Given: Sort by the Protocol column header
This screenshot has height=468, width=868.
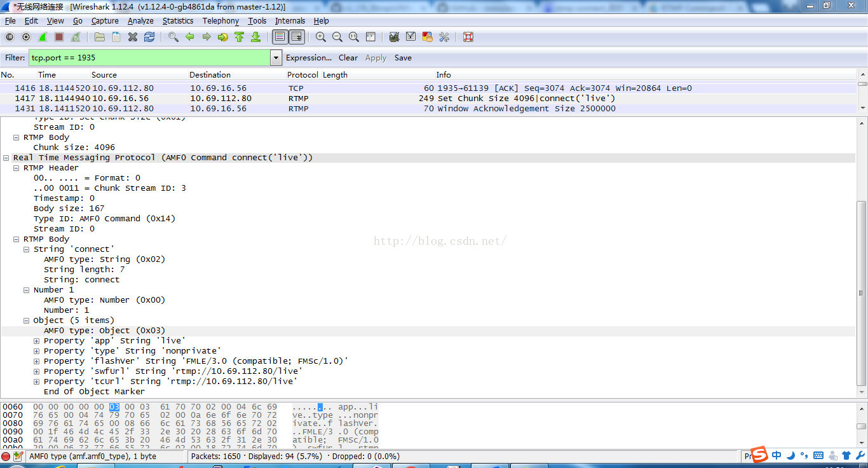Looking at the screenshot, I should 302,75.
